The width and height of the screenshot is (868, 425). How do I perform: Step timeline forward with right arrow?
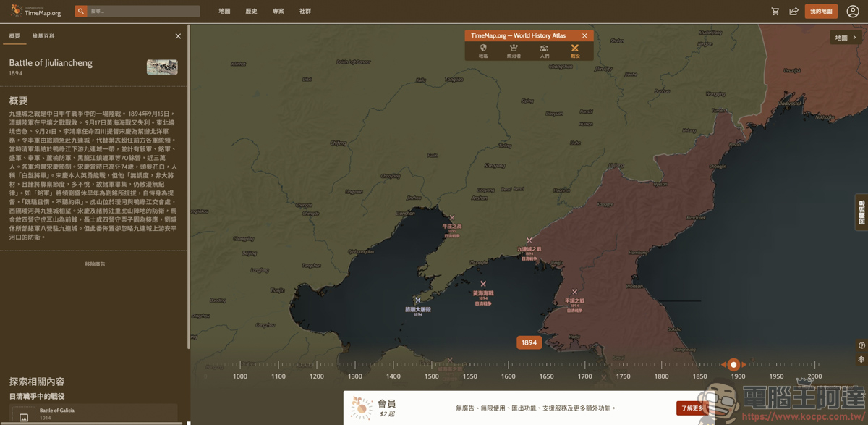click(744, 365)
